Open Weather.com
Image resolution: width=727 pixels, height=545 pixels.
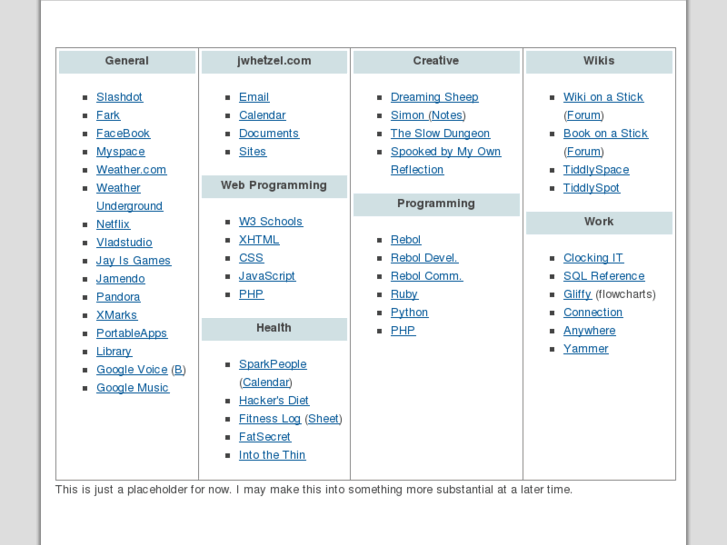tap(131, 170)
